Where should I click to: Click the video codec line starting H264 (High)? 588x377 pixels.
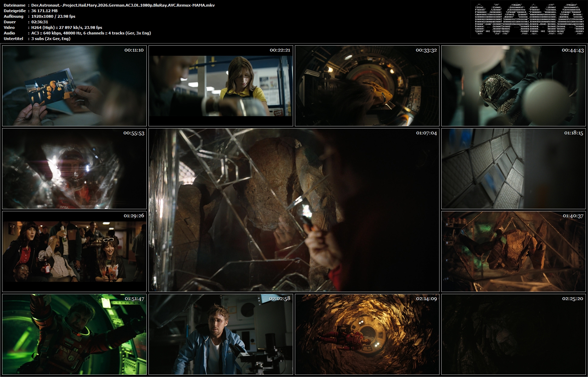67,28
